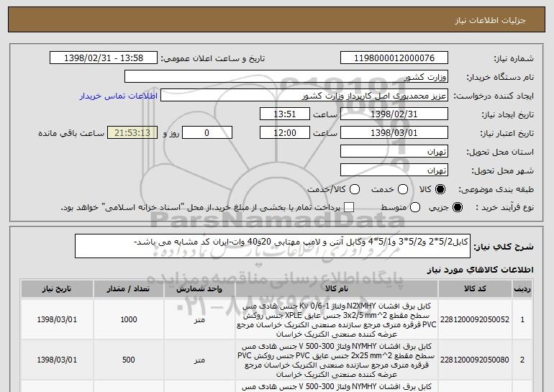Click NYMHY 2x25 cable product name in row 2
554x392 pixels.
(337, 360)
